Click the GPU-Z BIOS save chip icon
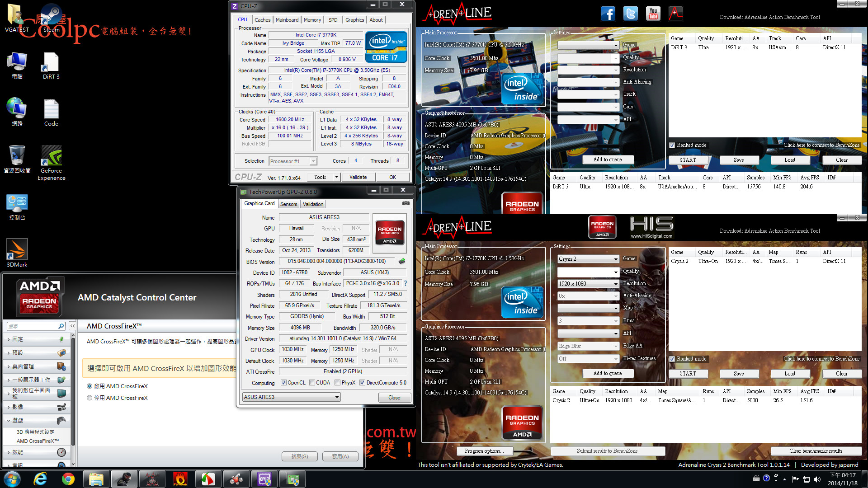Image resolution: width=868 pixels, height=488 pixels. tap(402, 261)
